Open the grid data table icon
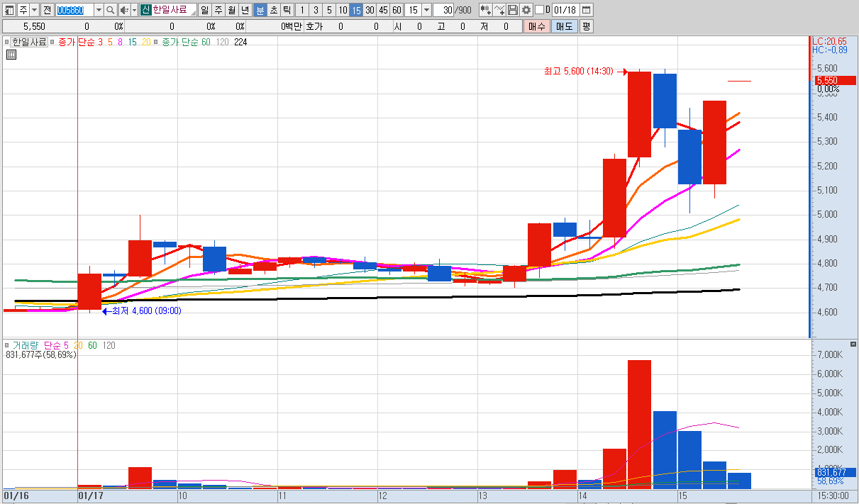Viewport: 859px width, 504px height. click(11, 54)
